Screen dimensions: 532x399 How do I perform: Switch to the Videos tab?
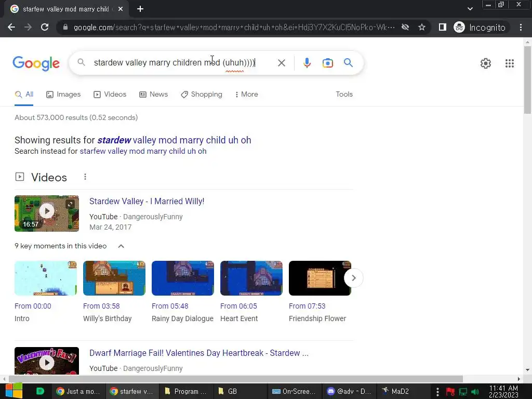pos(110,95)
